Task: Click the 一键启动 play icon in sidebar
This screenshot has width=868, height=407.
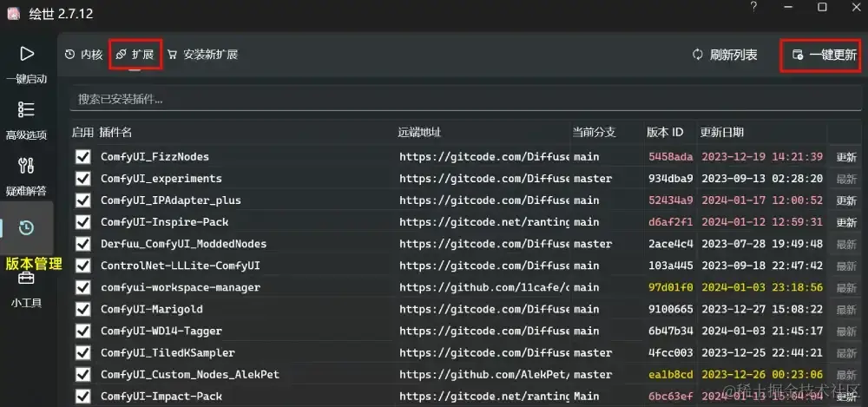Action: 27,54
